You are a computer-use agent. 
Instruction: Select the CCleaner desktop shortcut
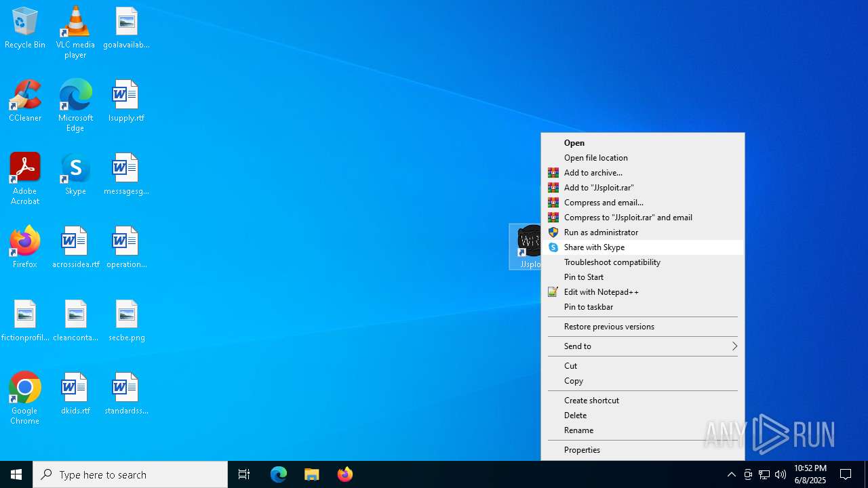pos(25,102)
